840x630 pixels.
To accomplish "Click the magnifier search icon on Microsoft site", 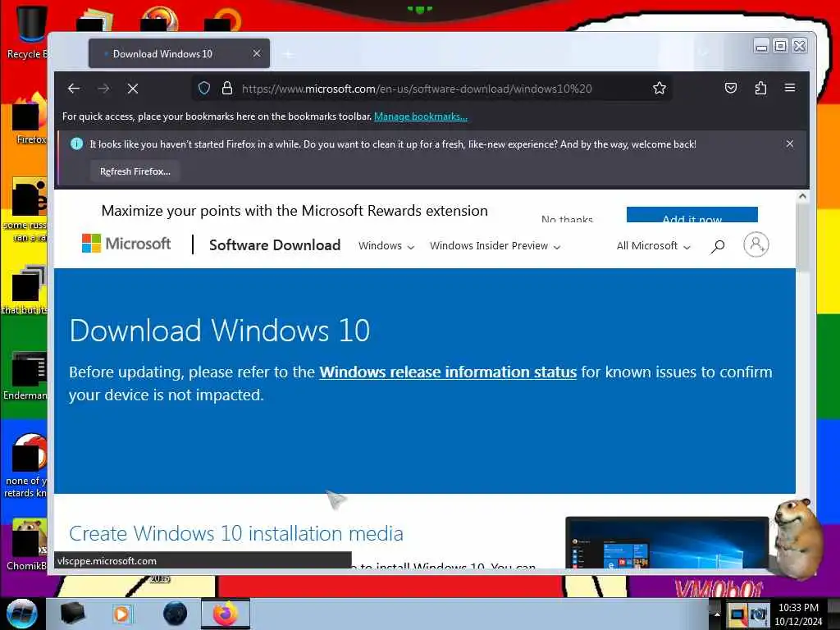I will coord(717,246).
